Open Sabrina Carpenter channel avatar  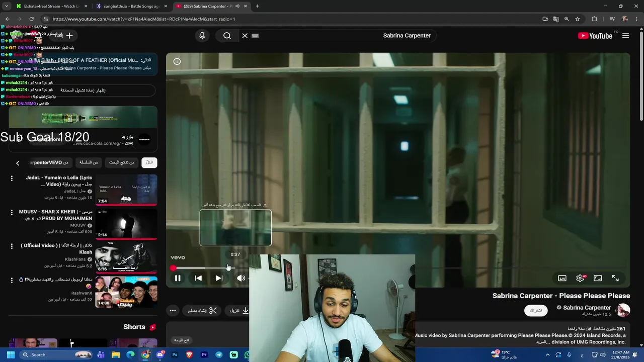tap(623, 310)
